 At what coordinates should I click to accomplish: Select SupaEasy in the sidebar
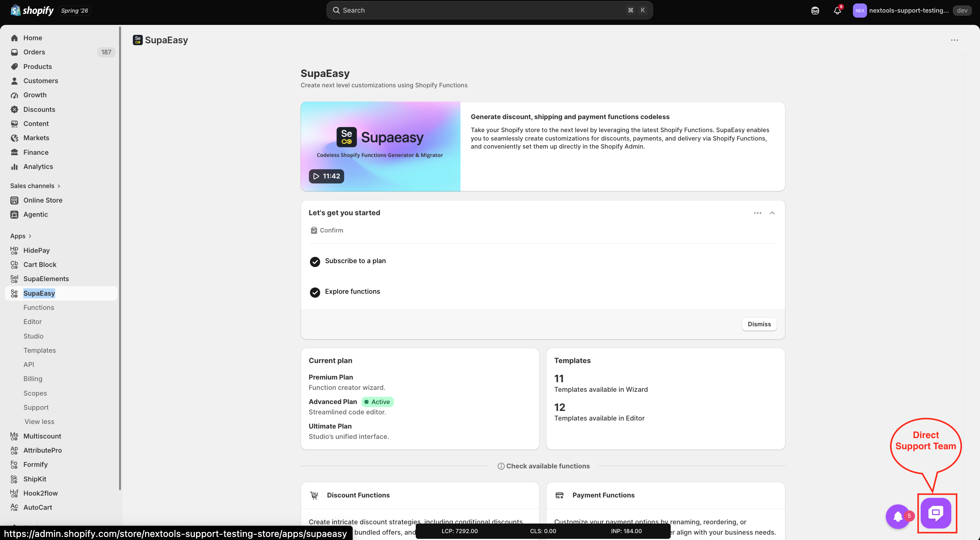point(61,293)
